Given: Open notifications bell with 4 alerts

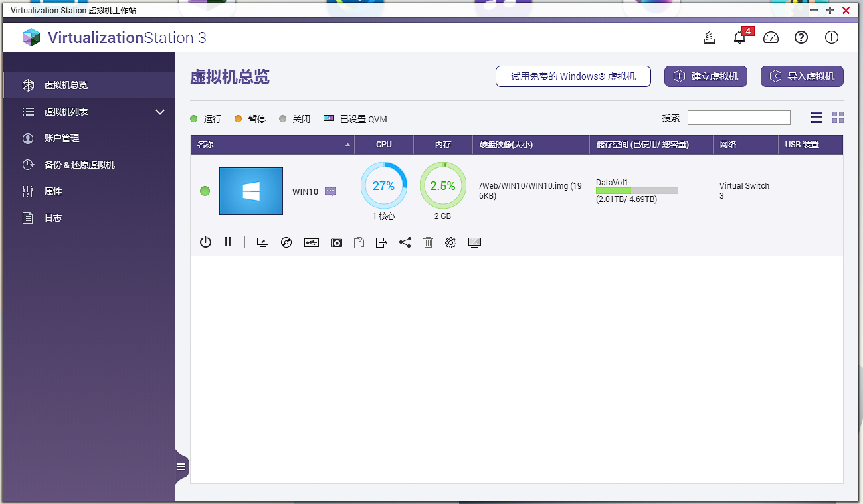Looking at the screenshot, I should tap(740, 37).
